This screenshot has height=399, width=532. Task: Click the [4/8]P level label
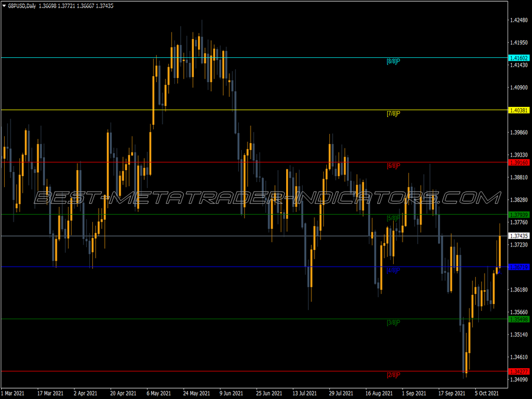pyautogui.click(x=393, y=270)
